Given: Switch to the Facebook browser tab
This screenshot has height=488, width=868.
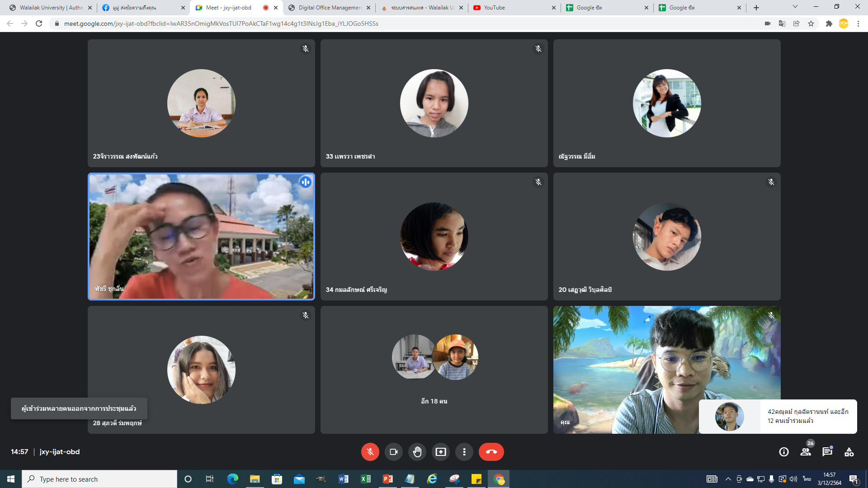Looking at the screenshot, I should 144,8.
